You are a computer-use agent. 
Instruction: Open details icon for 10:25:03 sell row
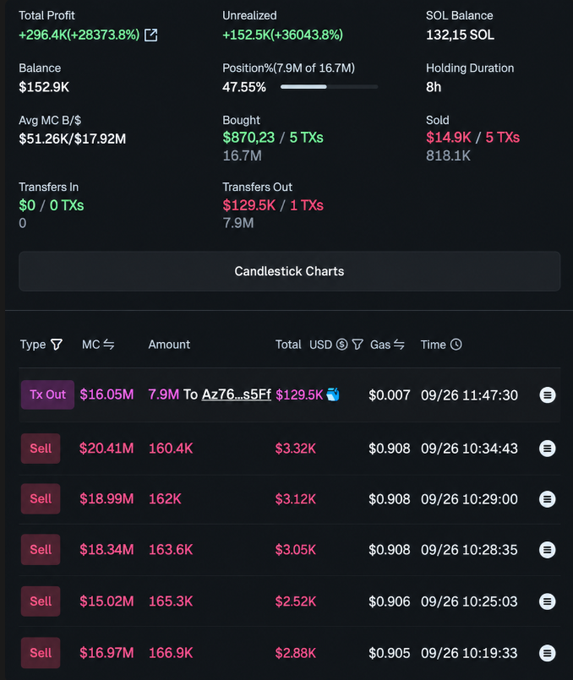(547, 602)
